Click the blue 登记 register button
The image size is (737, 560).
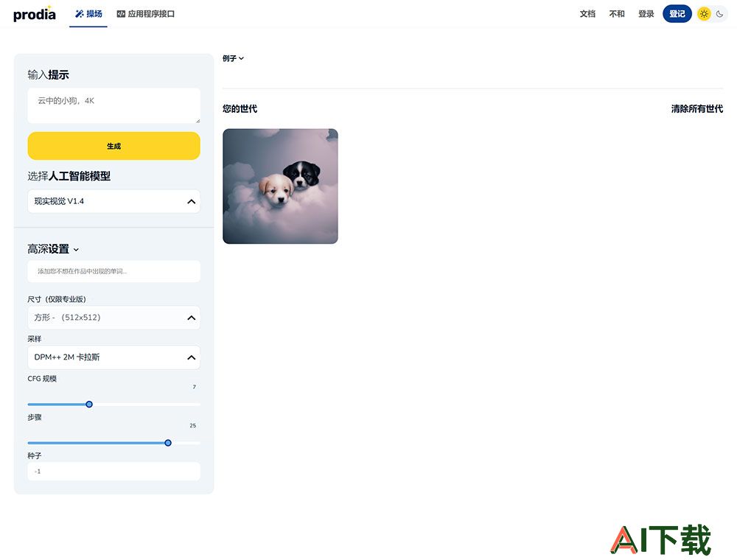point(677,14)
